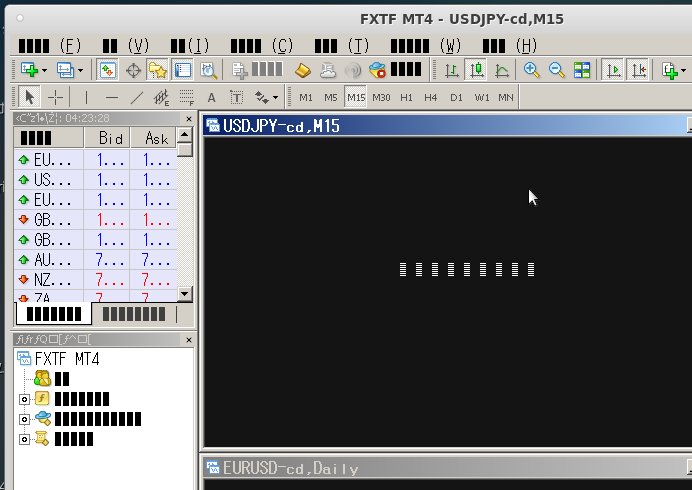Expand the Indicators icon dropdown arrow
The height and width of the screenshot is (490, 692).
click(x=683, y=71)
